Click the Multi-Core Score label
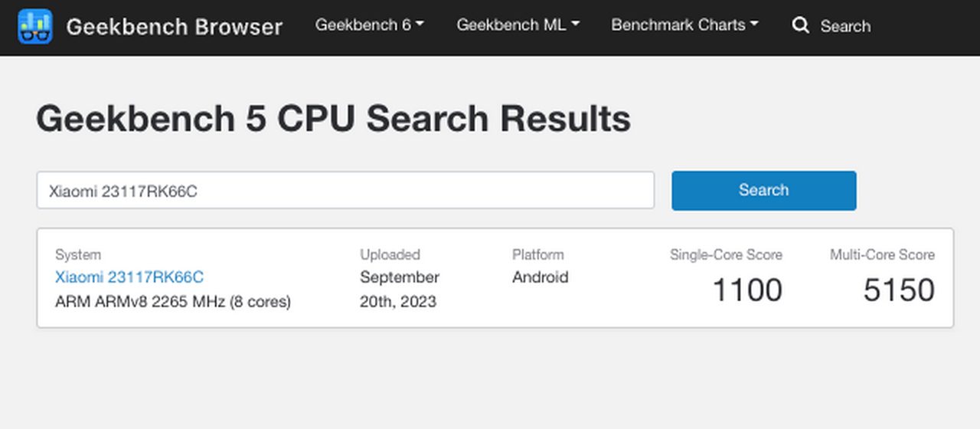Viewport: 980px width, 429px height. [882, 255]
